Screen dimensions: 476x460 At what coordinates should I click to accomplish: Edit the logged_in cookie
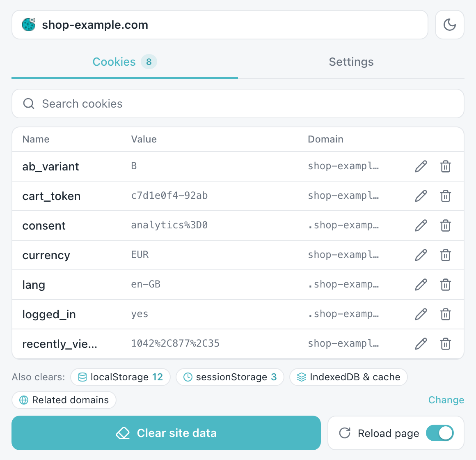(421, 314)
